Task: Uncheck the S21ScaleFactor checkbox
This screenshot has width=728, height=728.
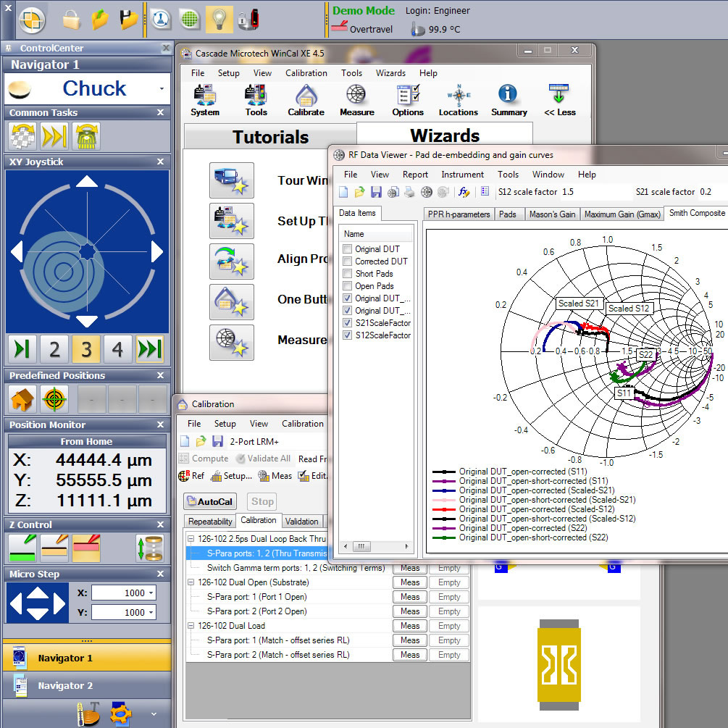Action: coord(347,322)
